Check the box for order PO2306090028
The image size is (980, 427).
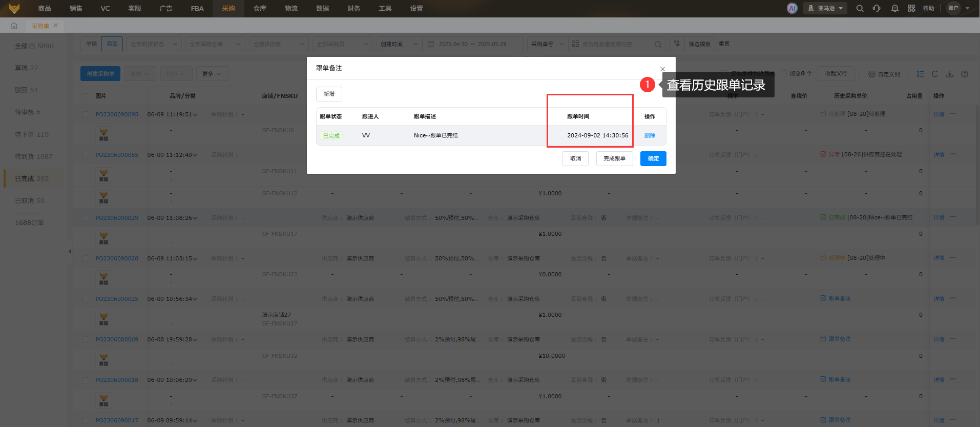point(86,258)
